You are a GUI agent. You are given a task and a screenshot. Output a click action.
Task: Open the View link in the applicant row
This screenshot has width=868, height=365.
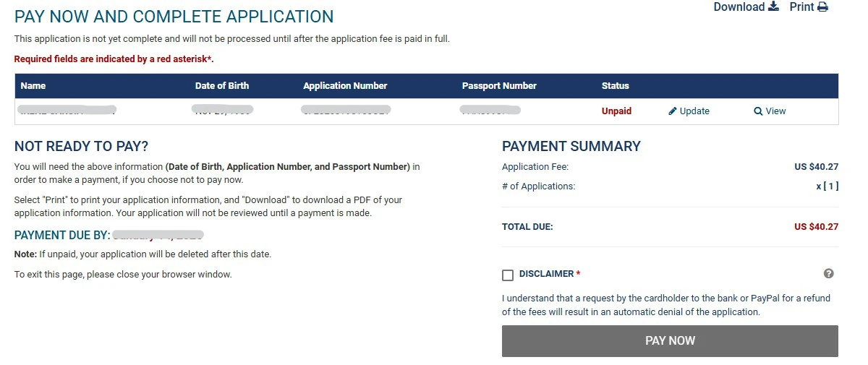click(x=775, y=111)
